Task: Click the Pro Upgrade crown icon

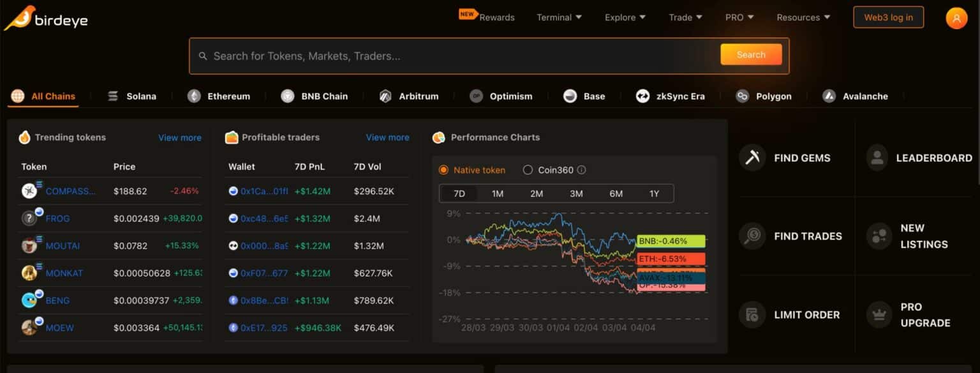Action: [879, 314]
